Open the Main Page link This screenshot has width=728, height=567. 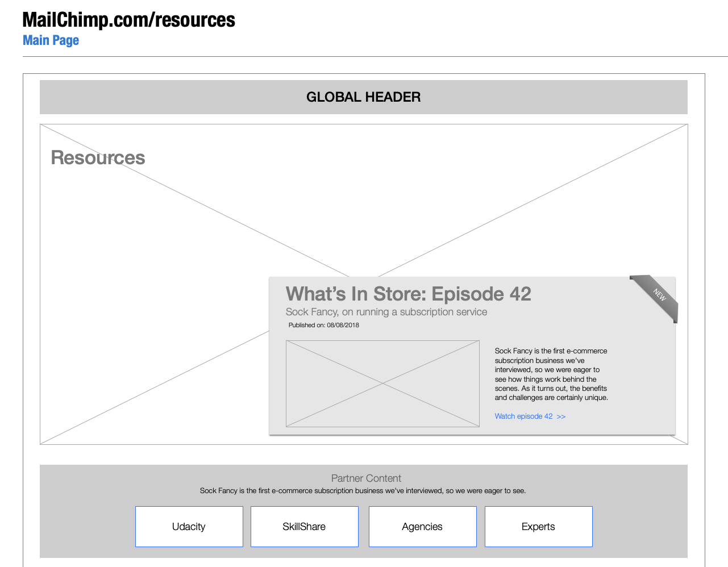pyautogui.click(x=51, y=40)
